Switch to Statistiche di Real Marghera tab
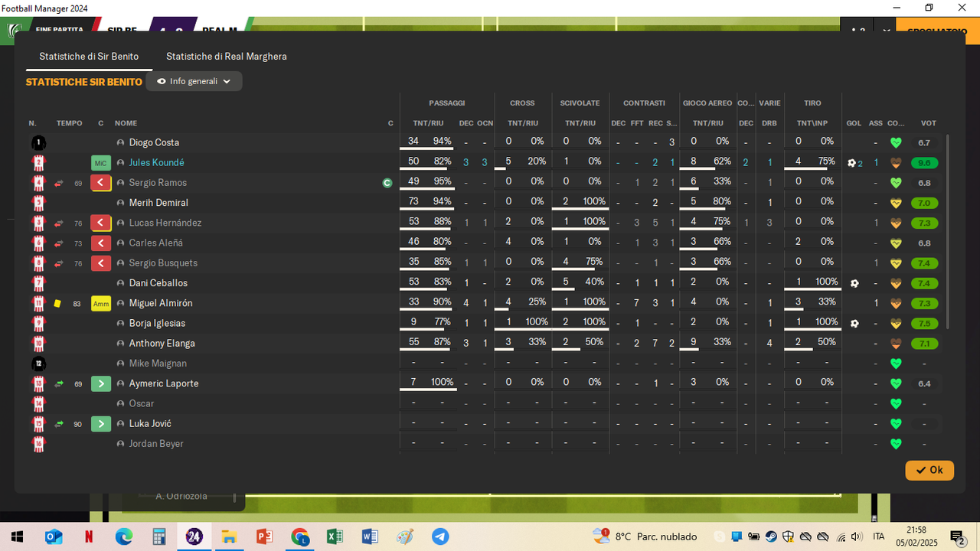This screenshot has width=980, height=551. click(227, 57)
